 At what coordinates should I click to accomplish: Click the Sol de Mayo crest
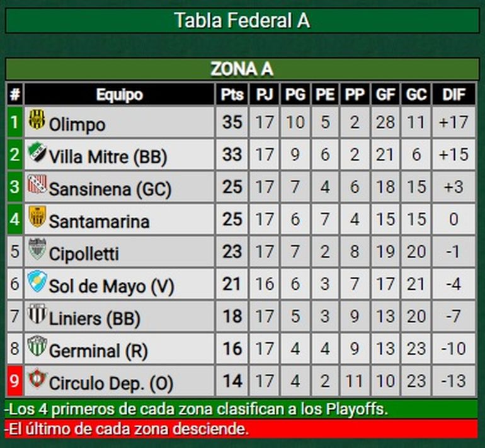[37, 283]
